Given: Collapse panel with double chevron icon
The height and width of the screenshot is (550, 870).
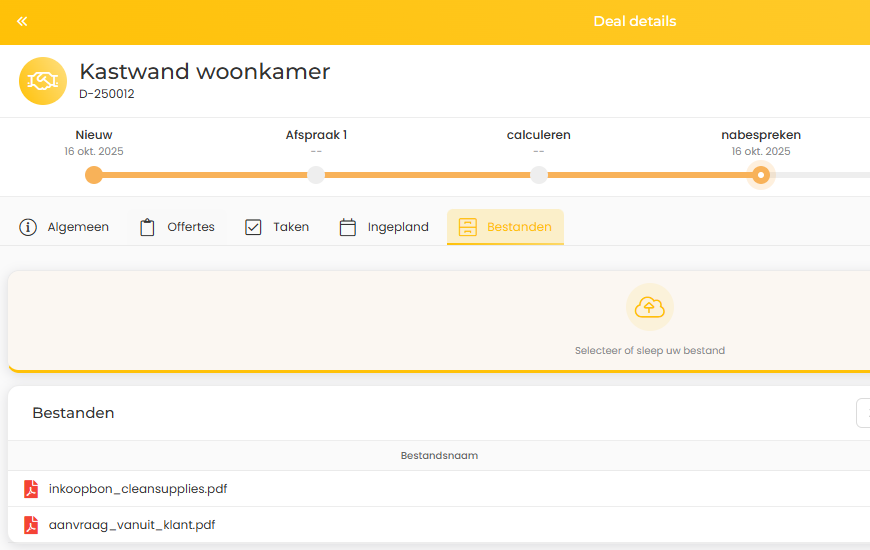Looking at the screenshot, I should (x=22, y=21).
